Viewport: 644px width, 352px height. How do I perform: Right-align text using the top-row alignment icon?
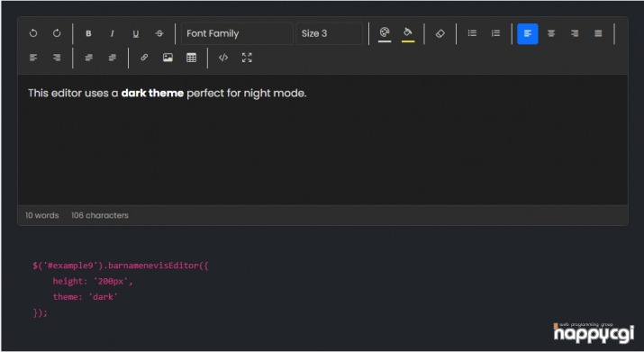pos(575,33)
